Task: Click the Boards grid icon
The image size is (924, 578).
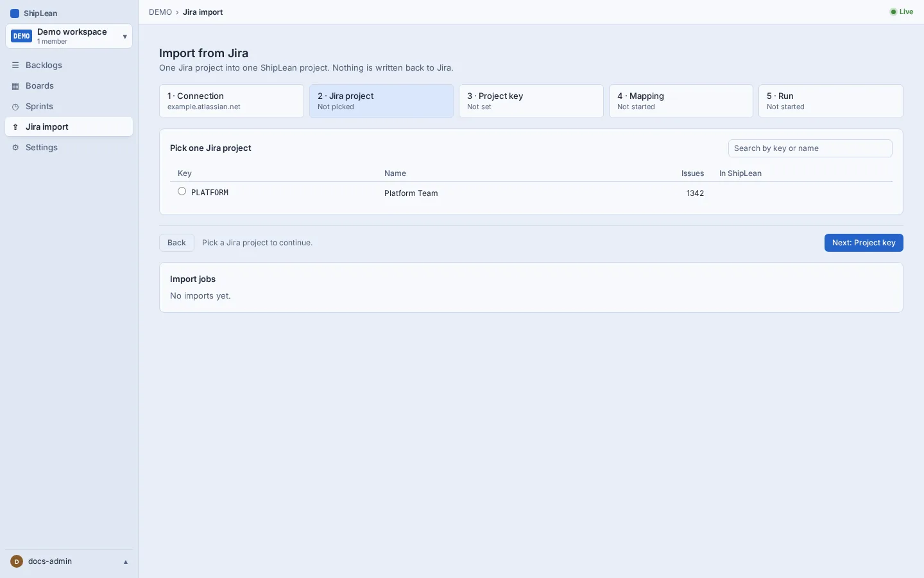Action: pos(15,86)
